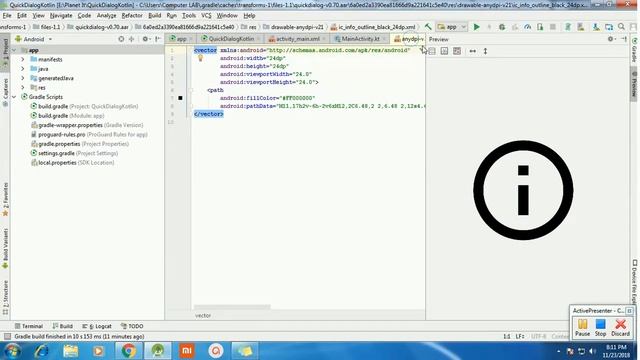640x360 pixels.
Task: Open the SDK Manager download icon
Action: pyautogui.click(x=596, y=27)
